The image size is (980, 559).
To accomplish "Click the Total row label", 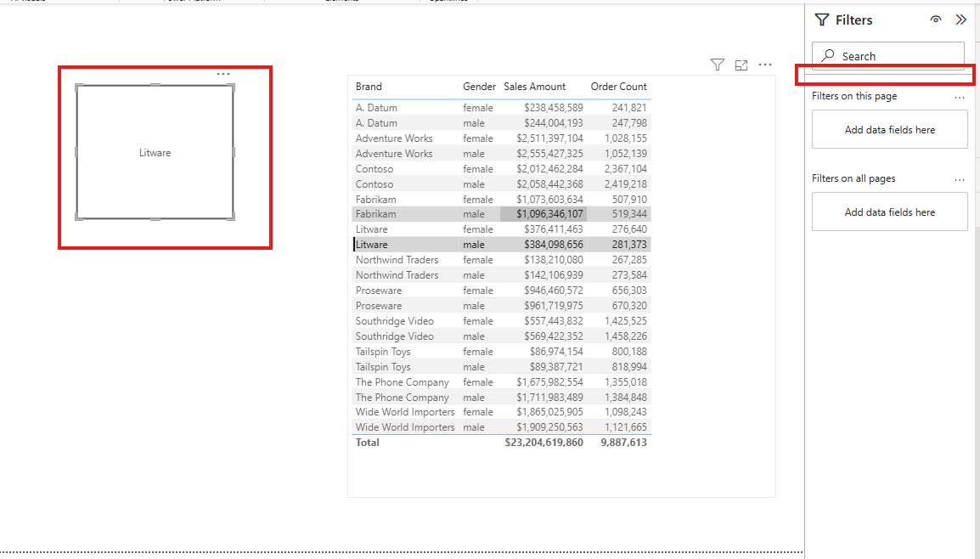I will click(x=368, y=443).
